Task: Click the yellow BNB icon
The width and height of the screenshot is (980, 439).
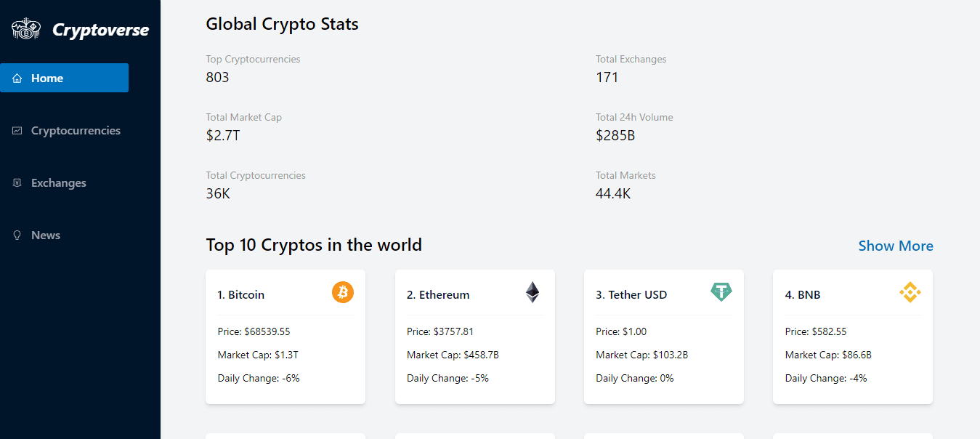Action: pos(910,293)
